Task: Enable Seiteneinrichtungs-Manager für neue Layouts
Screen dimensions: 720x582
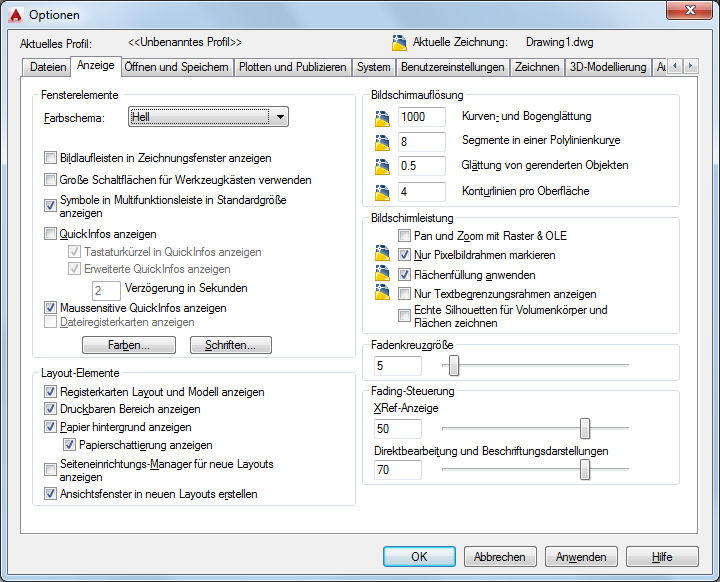Action: 50,470
